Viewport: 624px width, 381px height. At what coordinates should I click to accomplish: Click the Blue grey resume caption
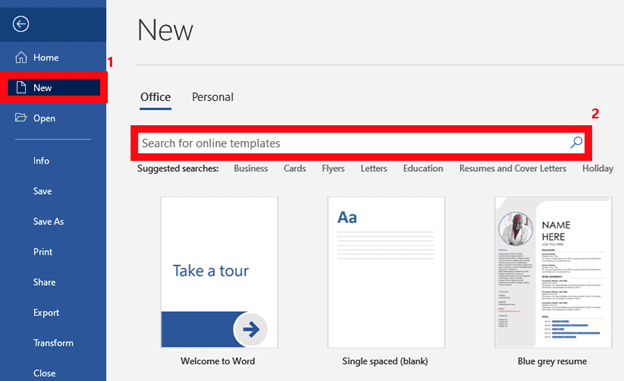click(x=552, y=361)
